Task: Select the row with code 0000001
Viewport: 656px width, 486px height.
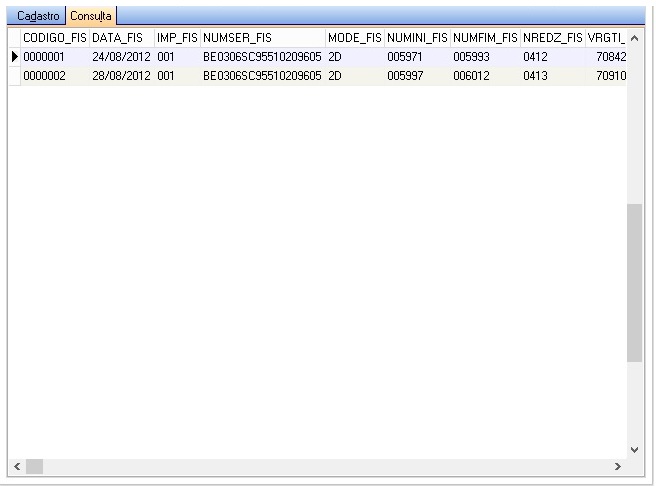Action: coord(54,57)
